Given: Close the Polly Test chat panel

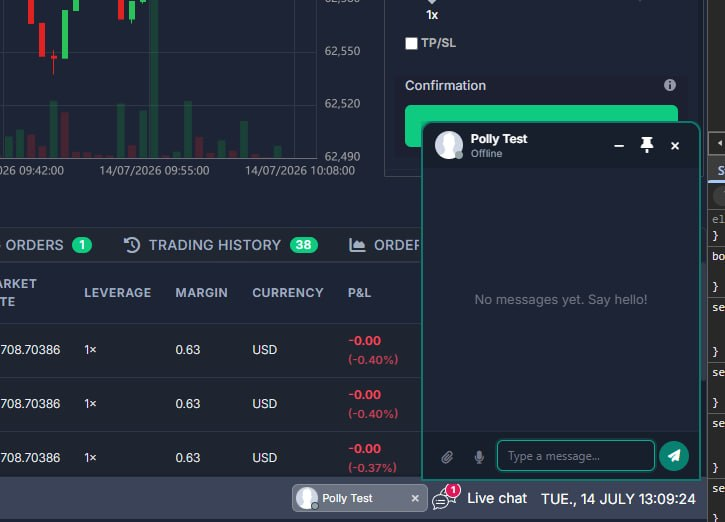Looking at the screenshot, I should pos(675,146).
